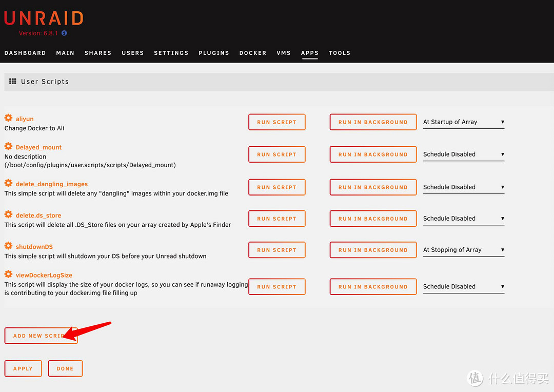Click description 'Change Docker to Ali'
554x392 pixels.
click(x=34, y=128)
